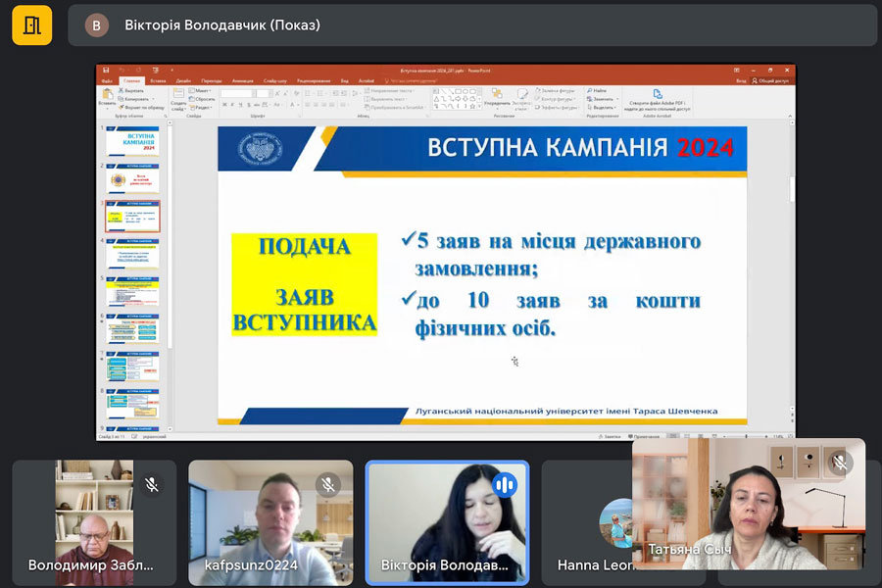Click the Общий доступ share button
Viewport: 882px width, 588px height.
(770, 81)
